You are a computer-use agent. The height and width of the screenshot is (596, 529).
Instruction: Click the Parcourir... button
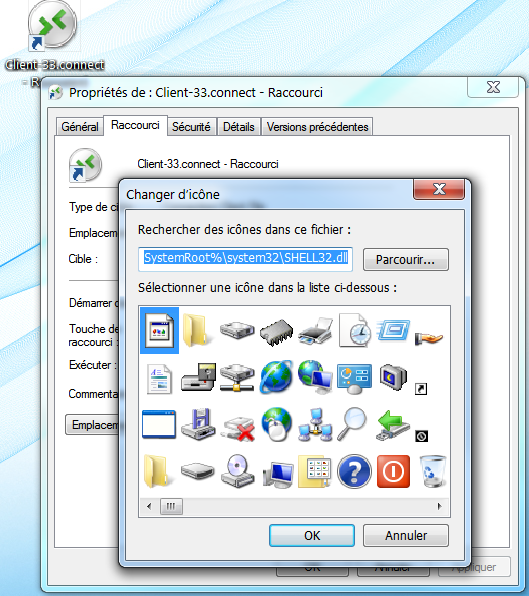click(x=405, y=260)
